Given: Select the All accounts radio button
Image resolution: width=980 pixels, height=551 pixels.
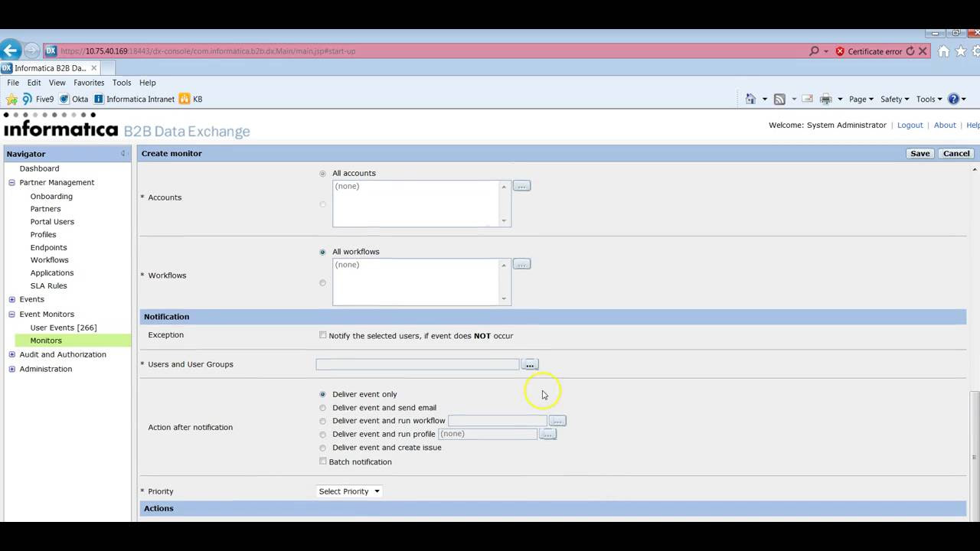Looking at the screenshot, I should [x=322, y=174].
